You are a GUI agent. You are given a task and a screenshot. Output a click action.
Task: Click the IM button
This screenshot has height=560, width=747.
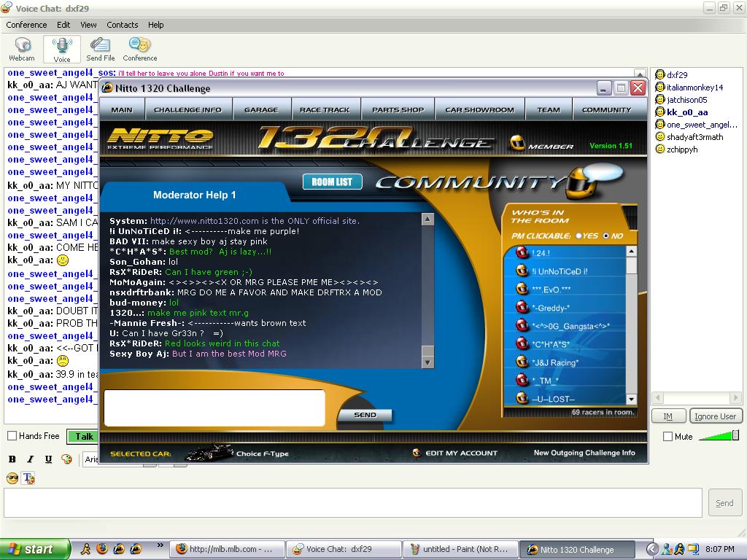668,416
